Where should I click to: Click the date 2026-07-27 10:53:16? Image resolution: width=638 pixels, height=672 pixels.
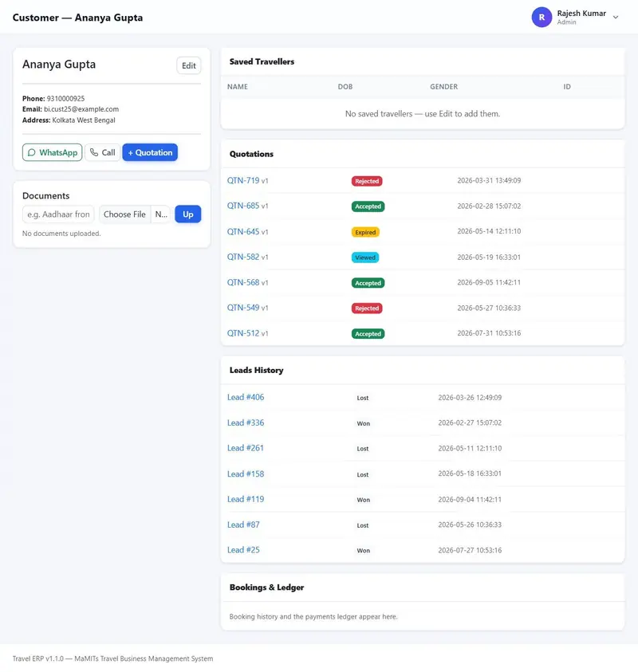pyautogui.click(x=470, y=550)
